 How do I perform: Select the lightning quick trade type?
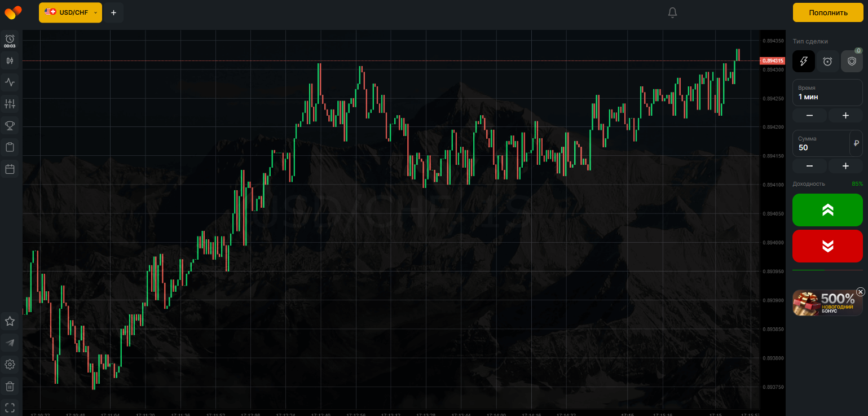pyautogui.click(x=804, y=61)
